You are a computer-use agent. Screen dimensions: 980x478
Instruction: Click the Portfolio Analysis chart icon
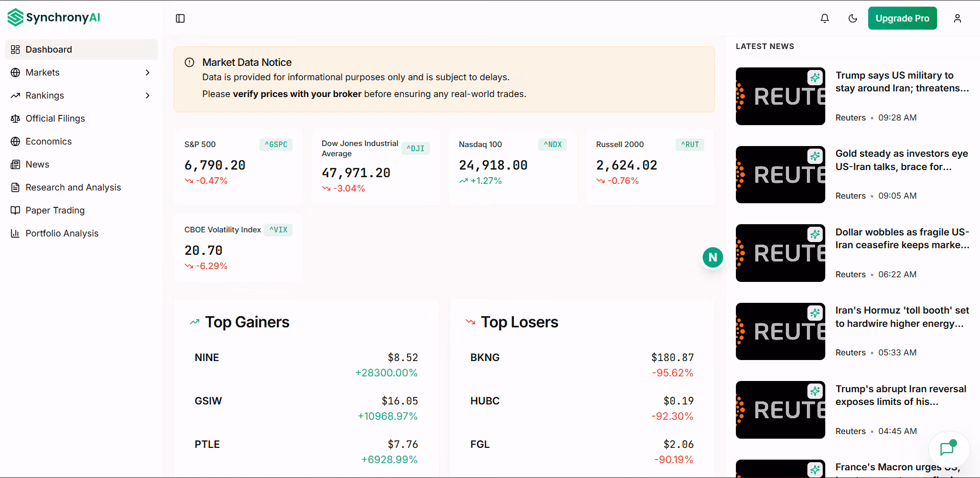pyautogui.click(x=15, y=233)
